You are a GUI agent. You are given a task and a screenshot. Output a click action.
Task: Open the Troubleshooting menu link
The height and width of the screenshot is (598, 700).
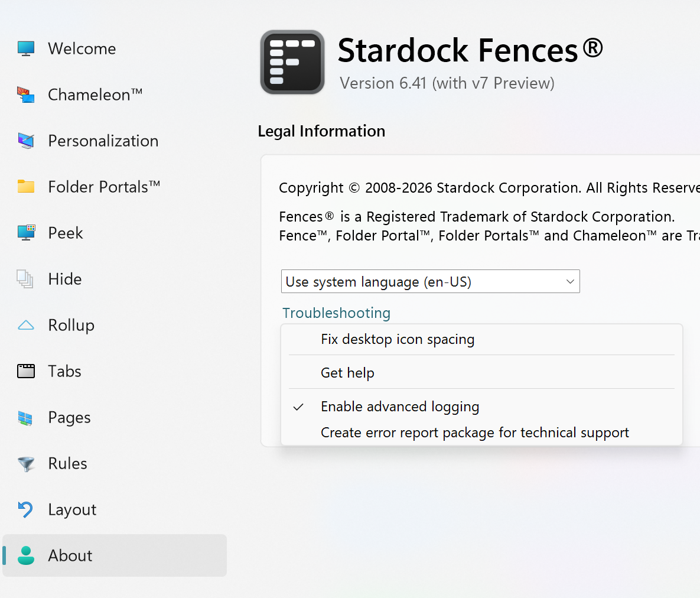pos(336,313)
